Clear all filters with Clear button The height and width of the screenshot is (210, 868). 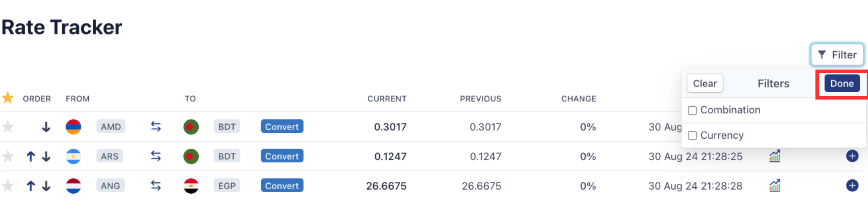pos(704,84)
